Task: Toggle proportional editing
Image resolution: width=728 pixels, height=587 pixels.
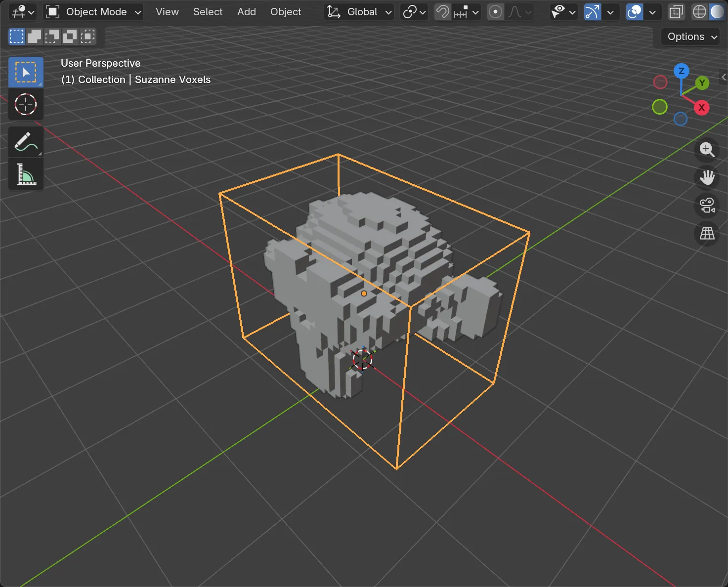Action: tap(495, 12)
